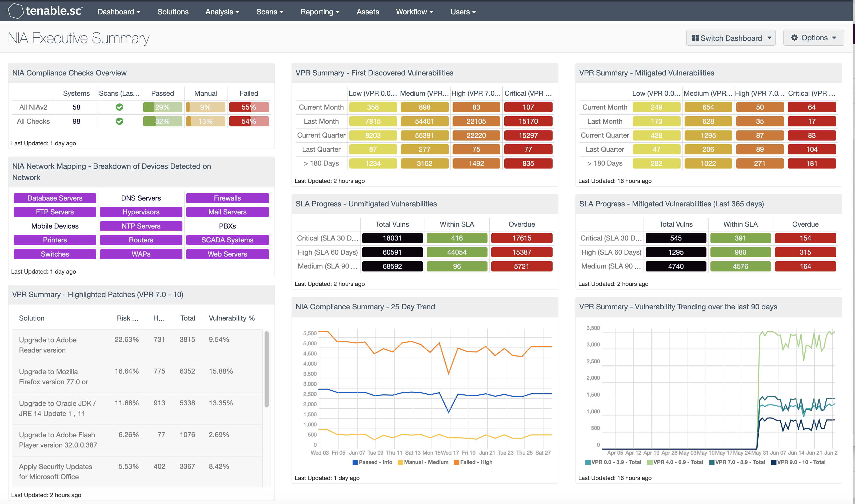
Task: Select the Upgrade to Adobe Reader version row
Action: (138, 345)
